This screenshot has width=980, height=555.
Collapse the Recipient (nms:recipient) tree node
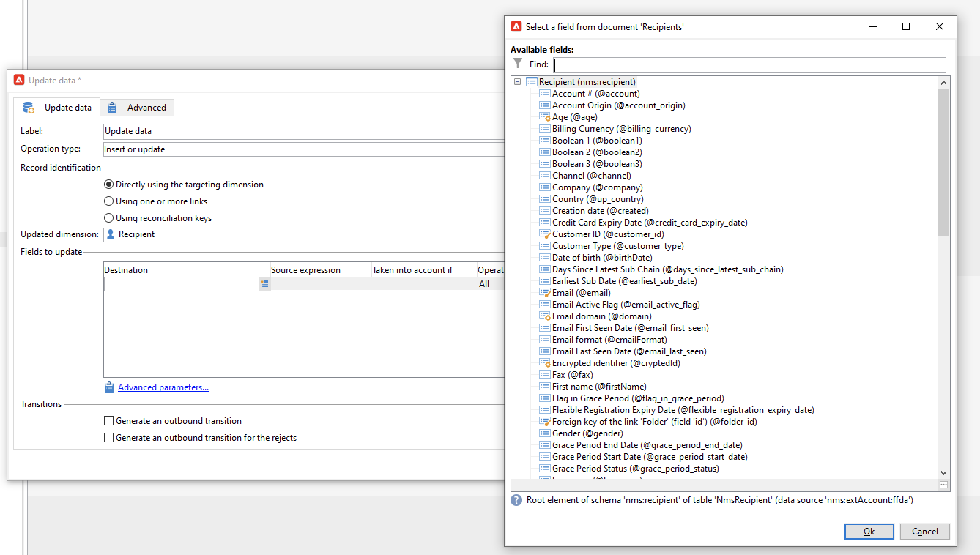pos(517,82)
